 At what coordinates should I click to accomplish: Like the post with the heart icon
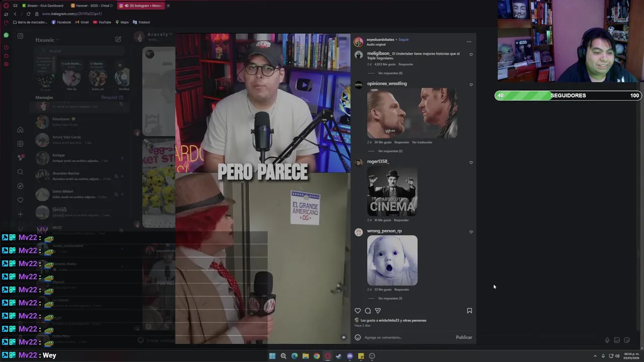[358, 311]
